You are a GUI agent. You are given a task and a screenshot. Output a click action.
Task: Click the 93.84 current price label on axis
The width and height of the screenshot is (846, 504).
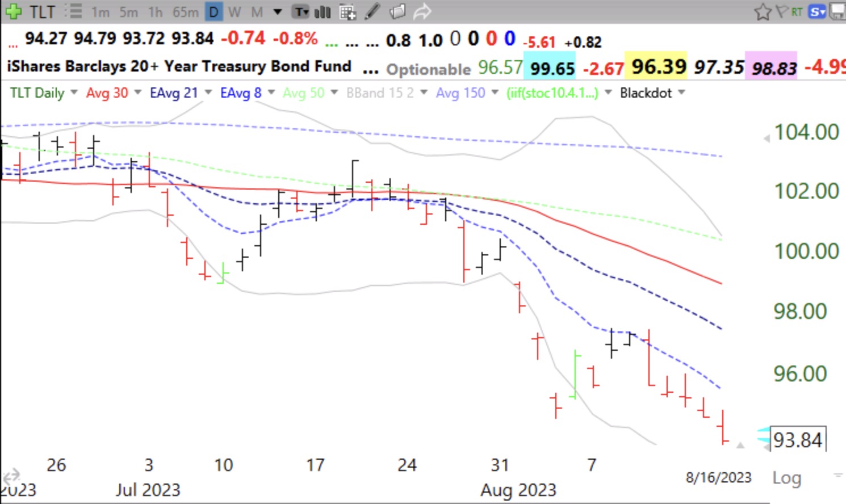pos(798,440)
